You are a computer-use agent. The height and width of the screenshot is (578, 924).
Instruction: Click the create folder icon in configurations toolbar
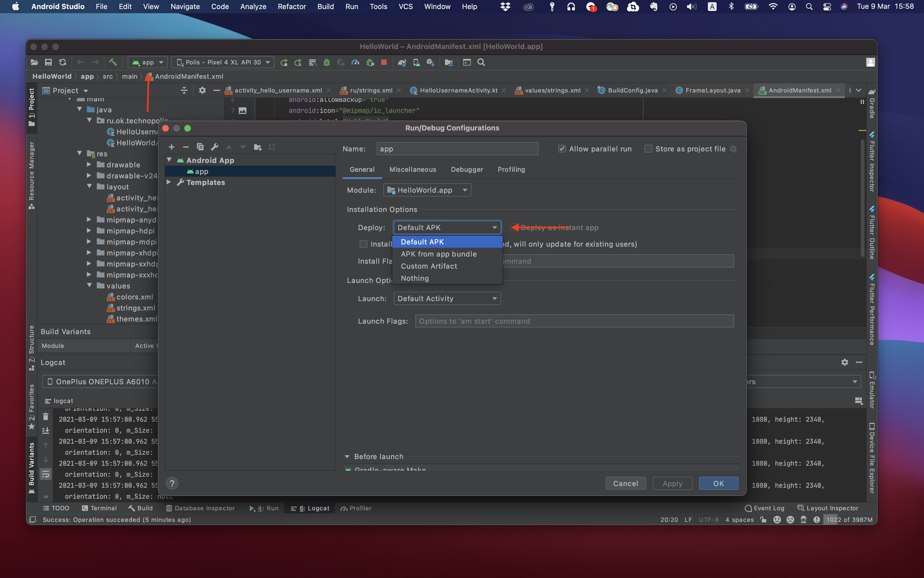258,147
